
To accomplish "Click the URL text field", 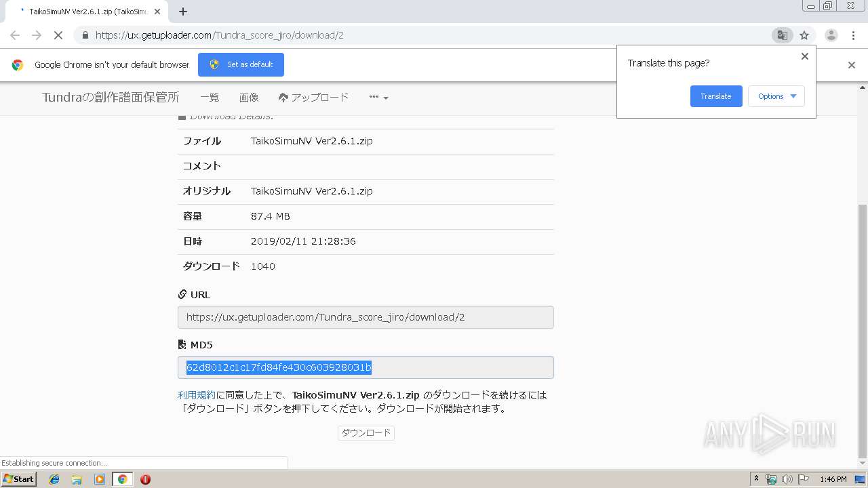I will [366, 317].
